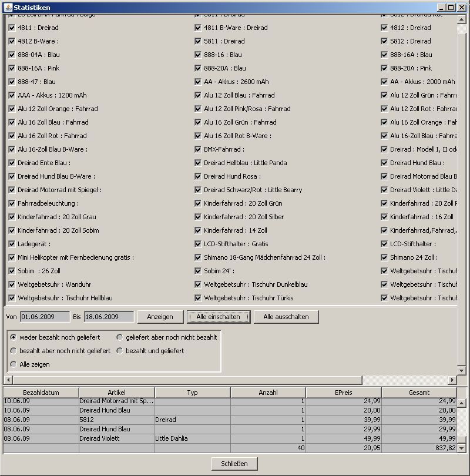The width and height of the screenshot is (470, 476).
Task: Select "geliefert aber noch nicht bezahlt" option
Action: pyautogui.click(x=119, y=337)
